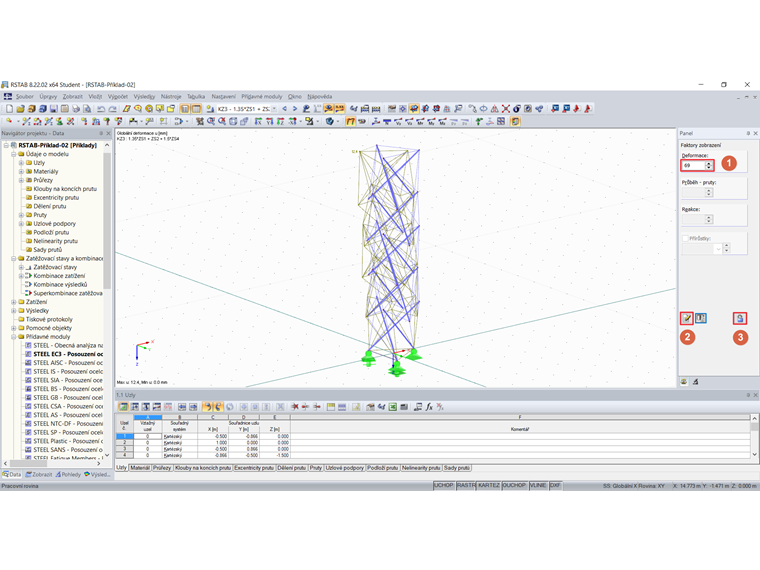The width and height of the screenshot is (760, 570).
Task: Toggle RASTR grid in status bar
Action: tap(466, 485)
